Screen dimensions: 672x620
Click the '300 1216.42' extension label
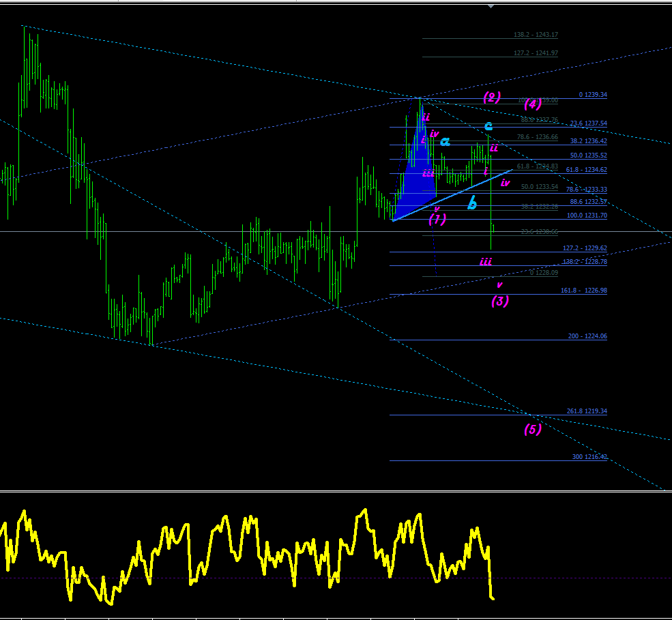click(x=589, y=457)
